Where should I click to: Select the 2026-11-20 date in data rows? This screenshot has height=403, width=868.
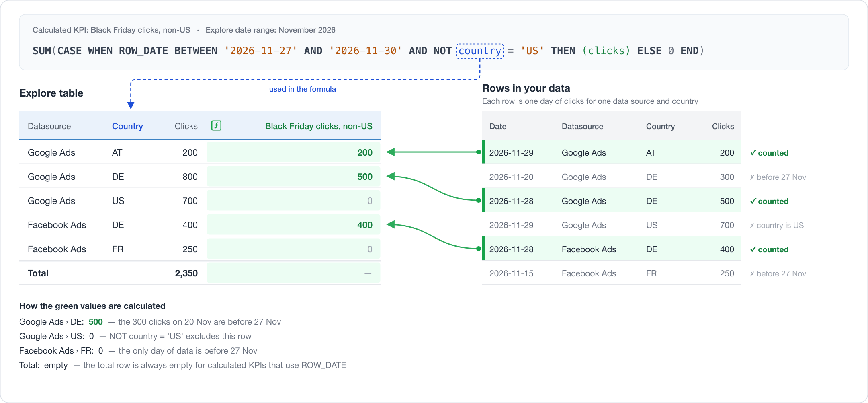511,177
